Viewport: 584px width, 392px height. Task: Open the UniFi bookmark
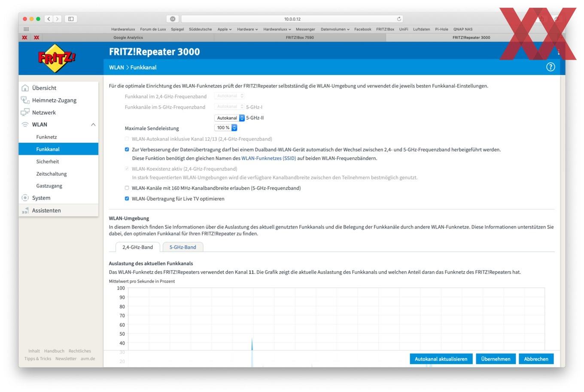pyautogui.click(x=404, y=29)
